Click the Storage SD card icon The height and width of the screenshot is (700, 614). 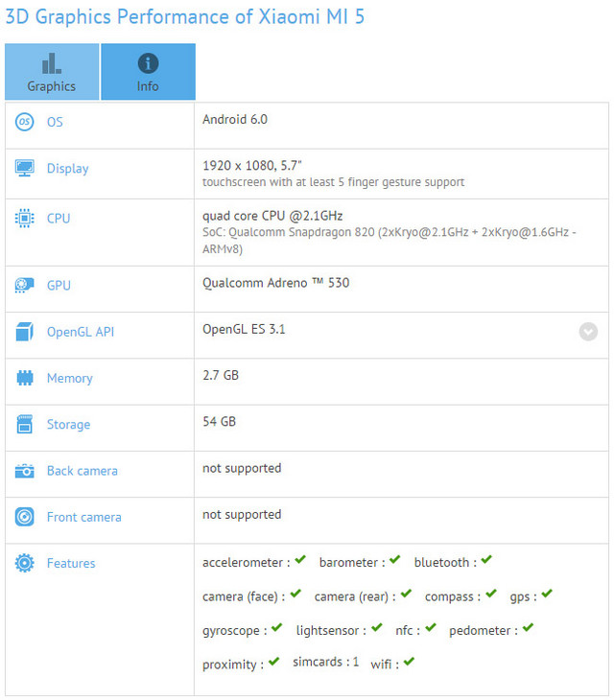point(25,425)
